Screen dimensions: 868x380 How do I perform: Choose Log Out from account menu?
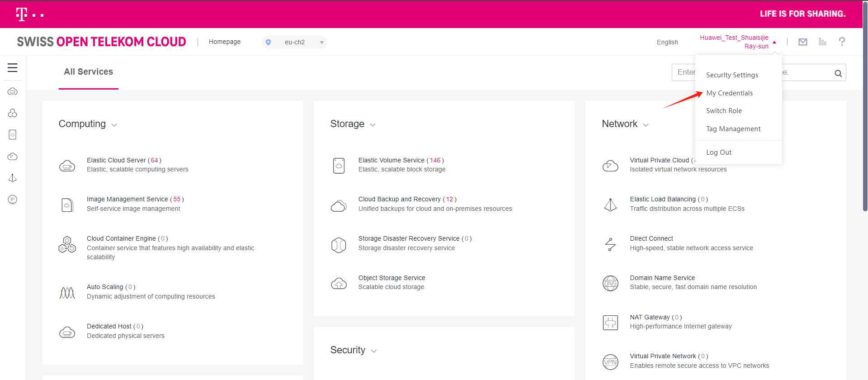(719, 152)
